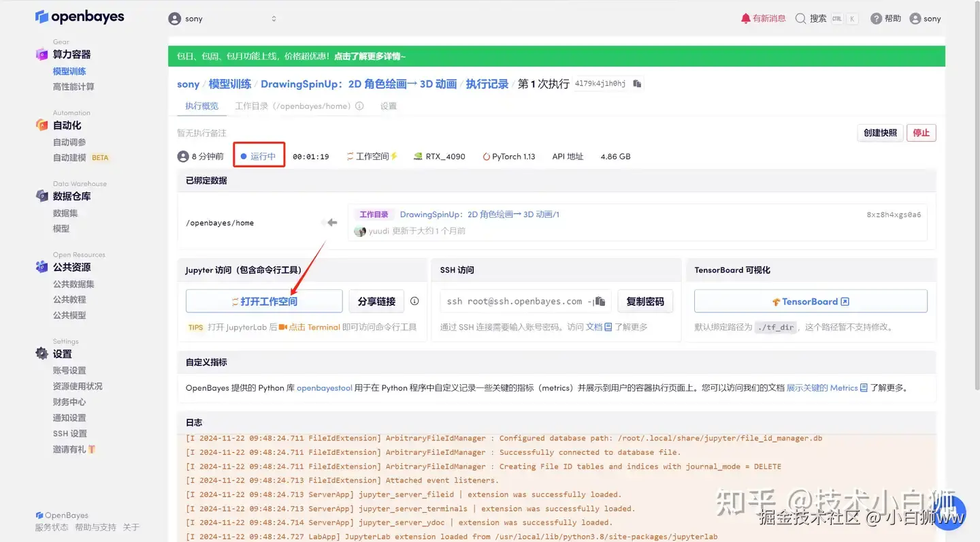Click the info icon on 工作目录 tab
This screenshot has height=542, width=980.
pos(359,106)
